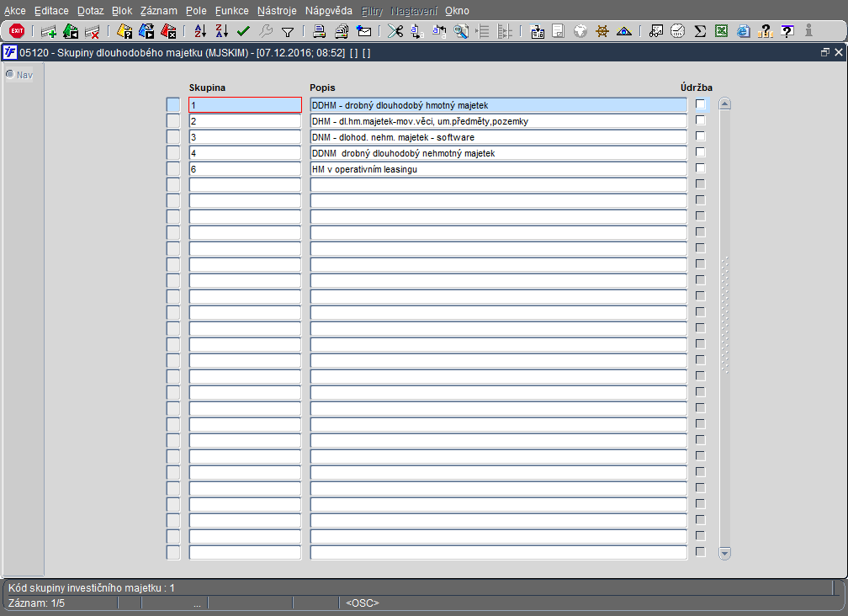Sort ascending with the A-Z icon
Viewport: 848px width, 616px height.
[x=200, y=31]
